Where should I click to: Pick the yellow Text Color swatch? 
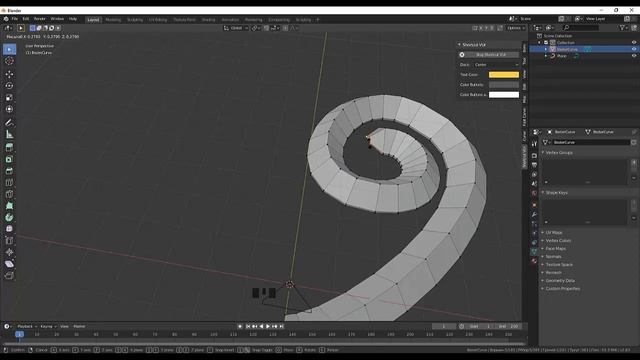click(x=504, y=75)
